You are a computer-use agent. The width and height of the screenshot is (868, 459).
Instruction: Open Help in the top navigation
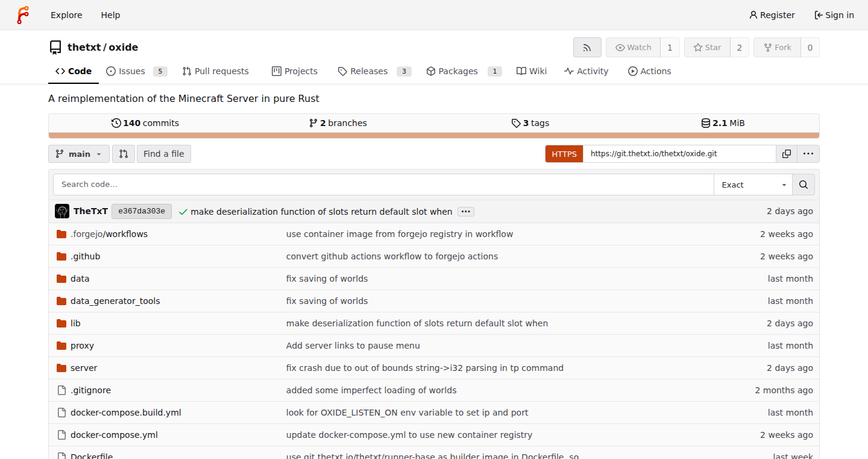pyautogui.click(x=111, y=15)
